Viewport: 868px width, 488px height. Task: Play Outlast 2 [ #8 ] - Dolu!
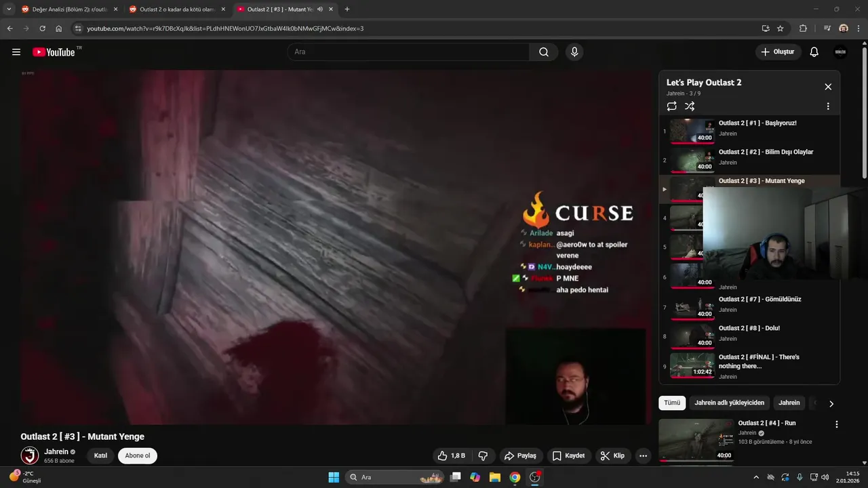click(x=749, y=328)
